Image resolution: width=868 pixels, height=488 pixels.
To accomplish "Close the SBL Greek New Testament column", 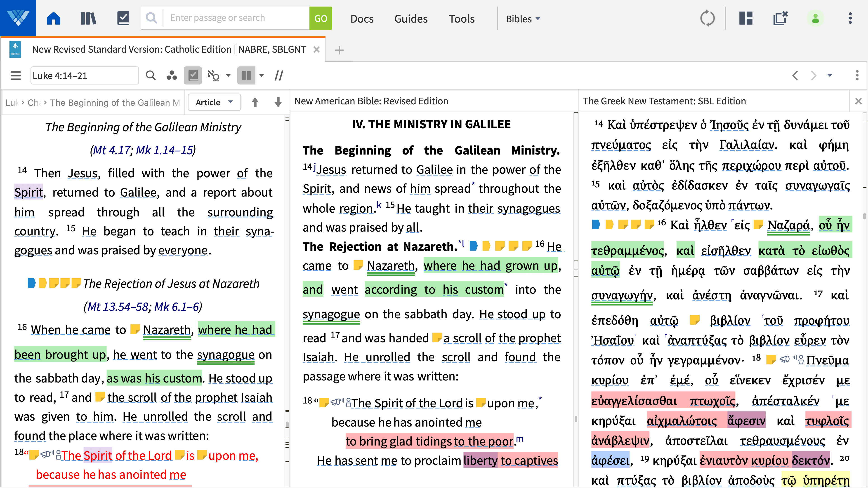I will point(858,101).
